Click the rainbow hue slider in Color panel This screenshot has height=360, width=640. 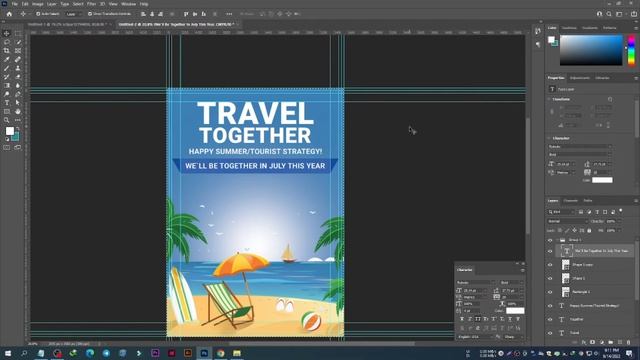point(631,50)
